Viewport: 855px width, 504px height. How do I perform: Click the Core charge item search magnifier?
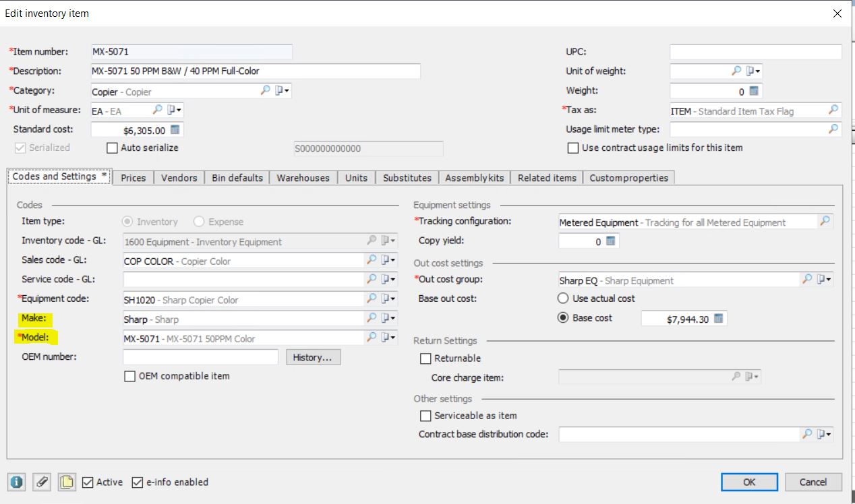[x=736, y=377]
